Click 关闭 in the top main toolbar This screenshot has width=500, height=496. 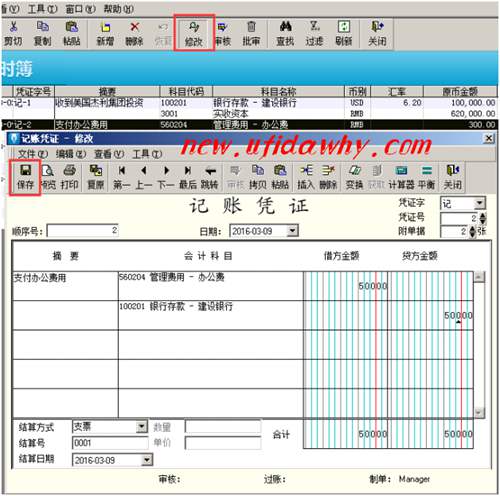pyautogui.click(x=377, y=33)
